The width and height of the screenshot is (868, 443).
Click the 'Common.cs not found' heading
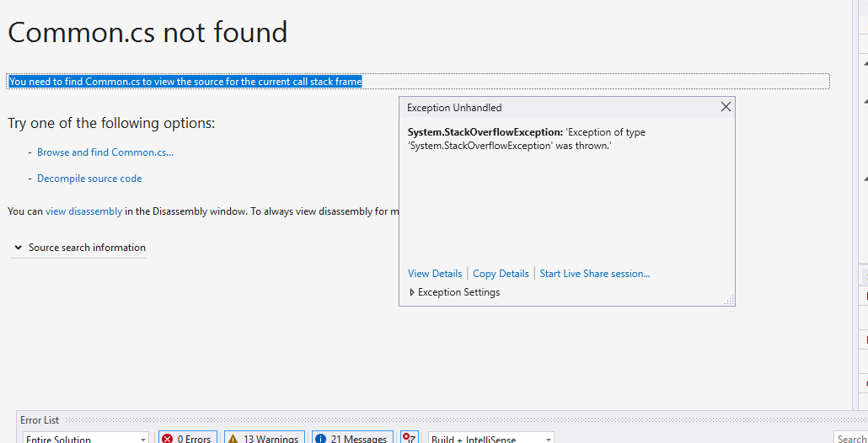(x=147, y=32)
